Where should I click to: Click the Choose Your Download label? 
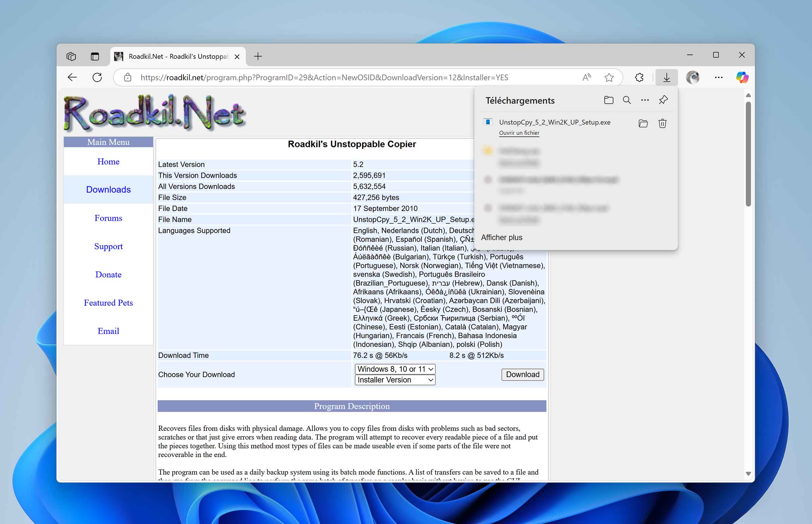point(196,374)
